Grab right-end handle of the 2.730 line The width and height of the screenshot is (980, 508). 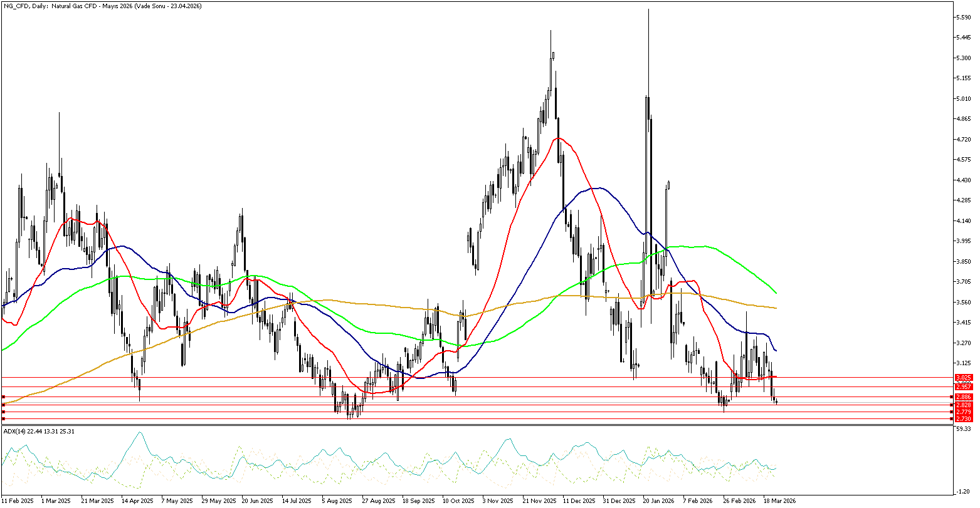point(952,418)
